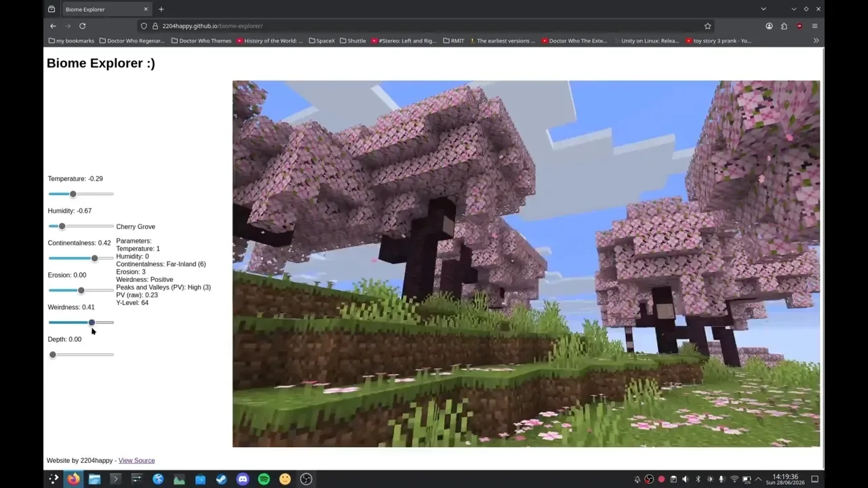
Task: Open the volume control tray icon
Action: click(x=686, y=479)
